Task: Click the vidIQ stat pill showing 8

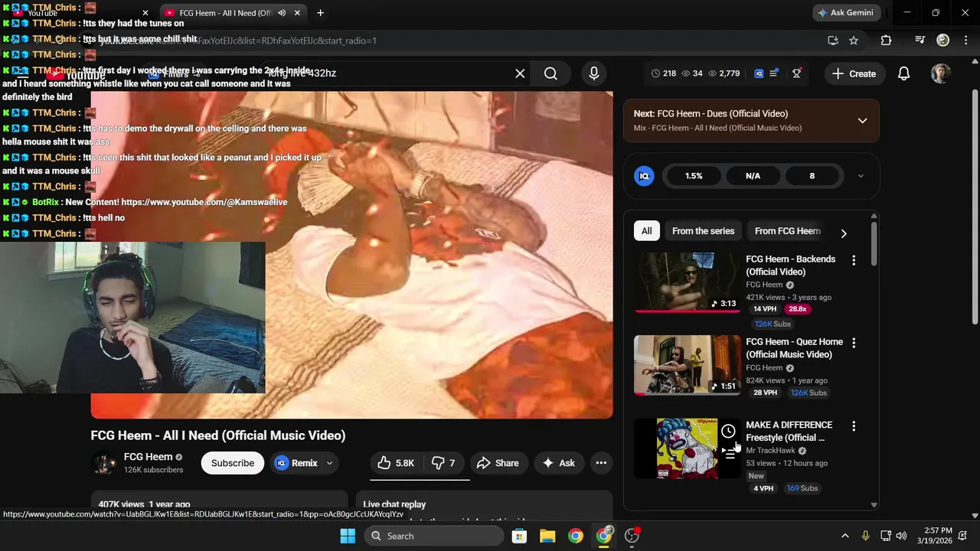Action: coord(812,176)
